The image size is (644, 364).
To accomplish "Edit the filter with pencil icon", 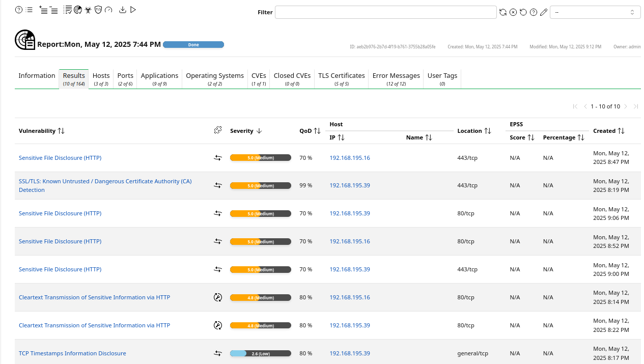I will pyautogui.click(x=544, y=12).
